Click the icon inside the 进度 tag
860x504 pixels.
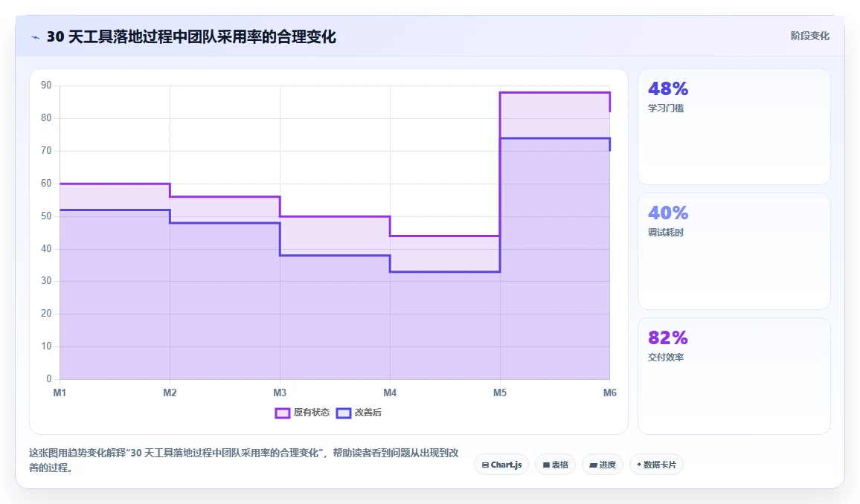tap(594, 465)
